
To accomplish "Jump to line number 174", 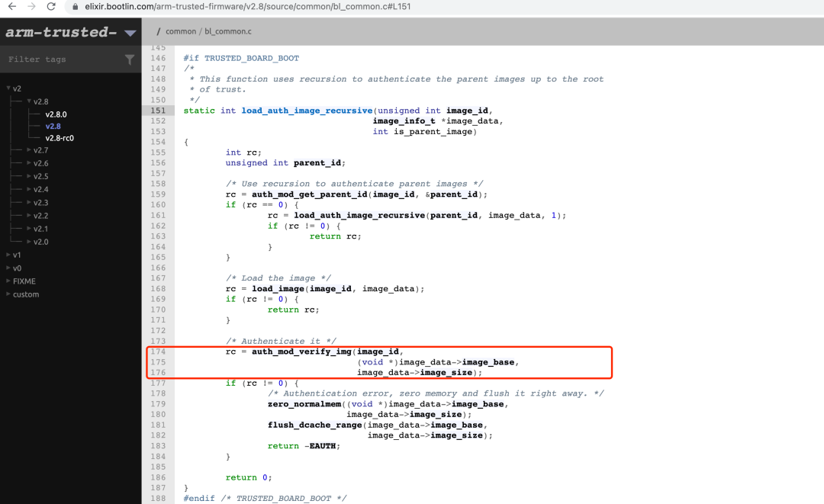I will pyautogui.click(x=158, y=352).
